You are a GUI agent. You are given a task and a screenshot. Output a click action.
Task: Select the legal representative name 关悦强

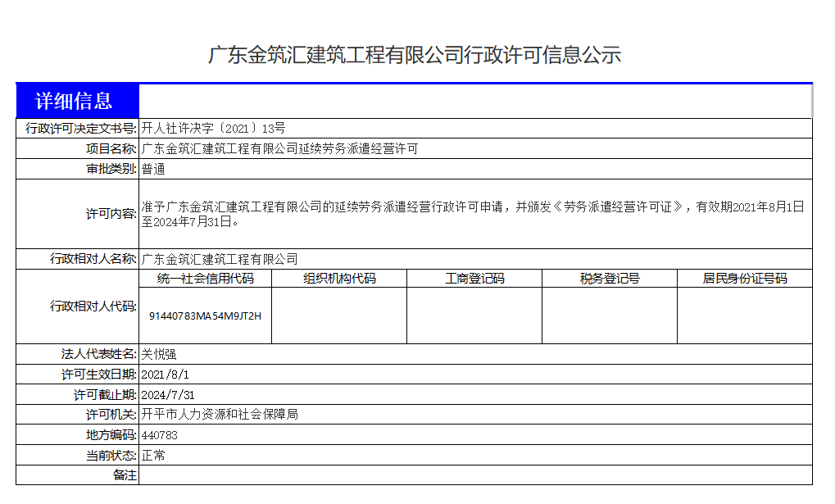click(x=156, y=353)
